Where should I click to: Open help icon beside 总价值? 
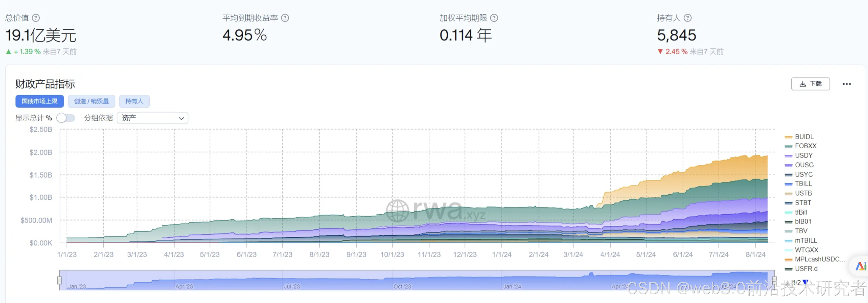36,18
